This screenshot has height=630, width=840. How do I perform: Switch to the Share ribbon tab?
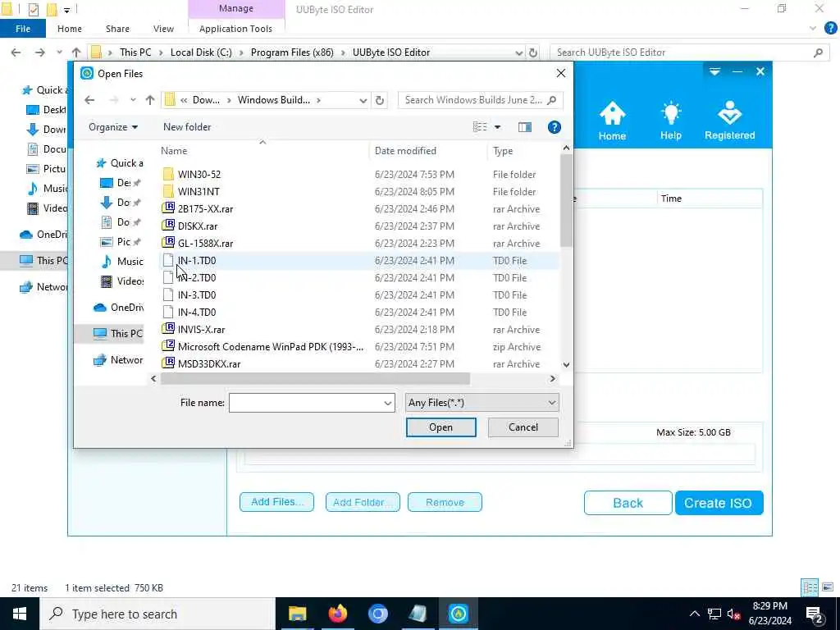tap(117, 29)
